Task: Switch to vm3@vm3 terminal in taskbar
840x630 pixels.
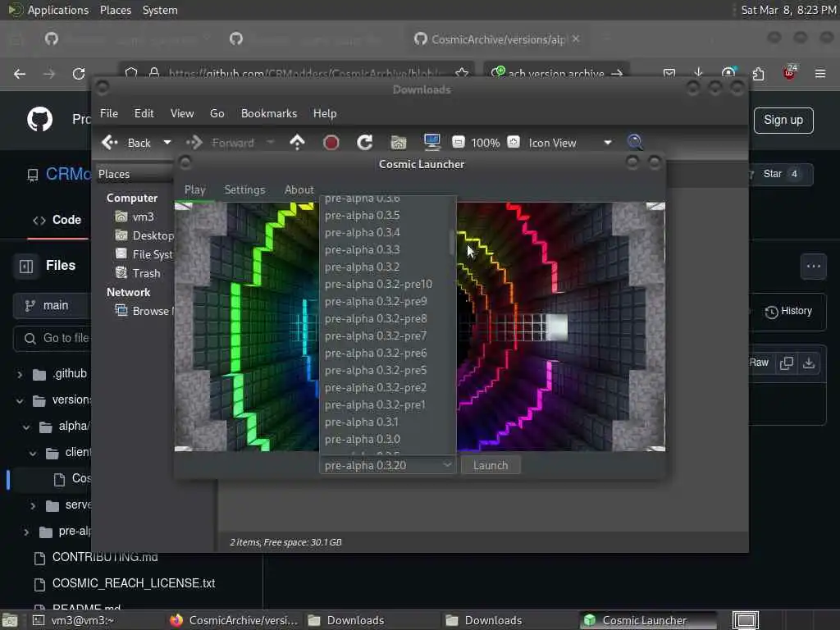Action: click(75, 620)
